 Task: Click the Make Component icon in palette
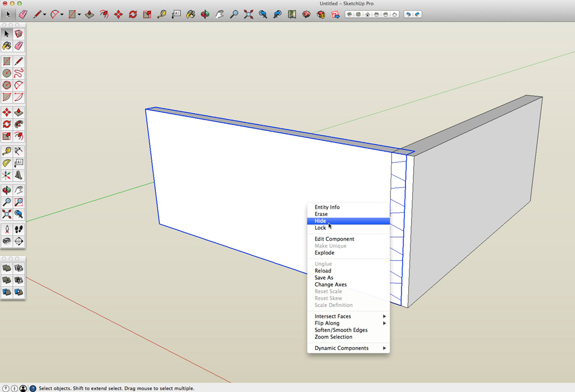(x=19, y=34)
